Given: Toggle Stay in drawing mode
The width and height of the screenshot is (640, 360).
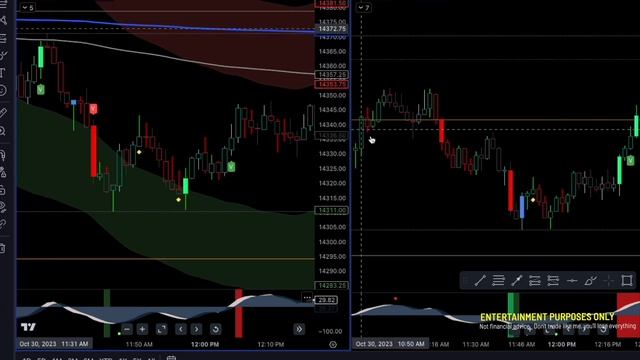Looking at the screenshot, I should coord(3,173).
